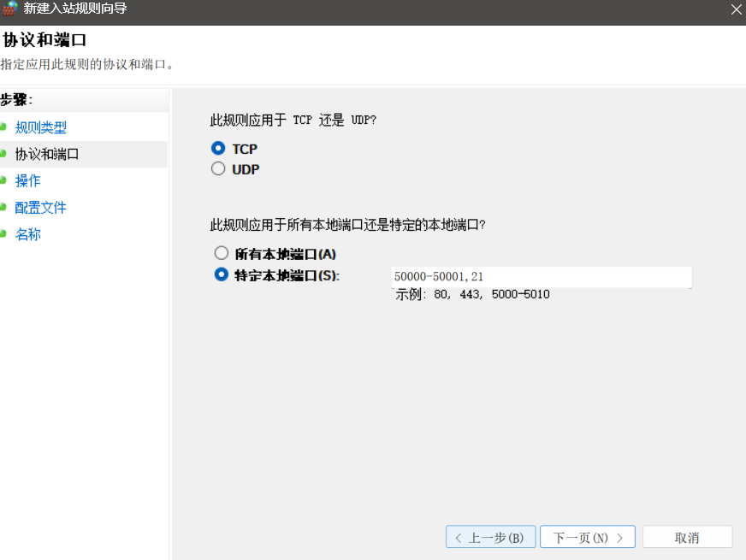Open the 规则类型 step
This screenshot has height=560, width=746.
coord(41,127)
